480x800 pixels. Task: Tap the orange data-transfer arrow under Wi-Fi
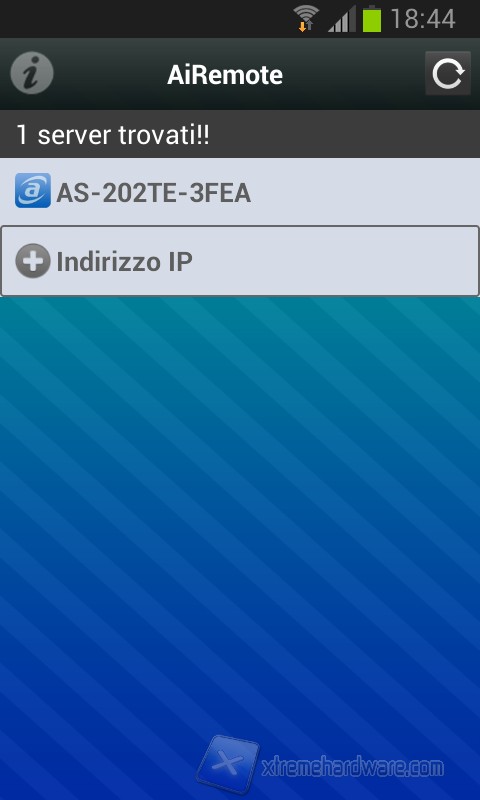point(302,27)
